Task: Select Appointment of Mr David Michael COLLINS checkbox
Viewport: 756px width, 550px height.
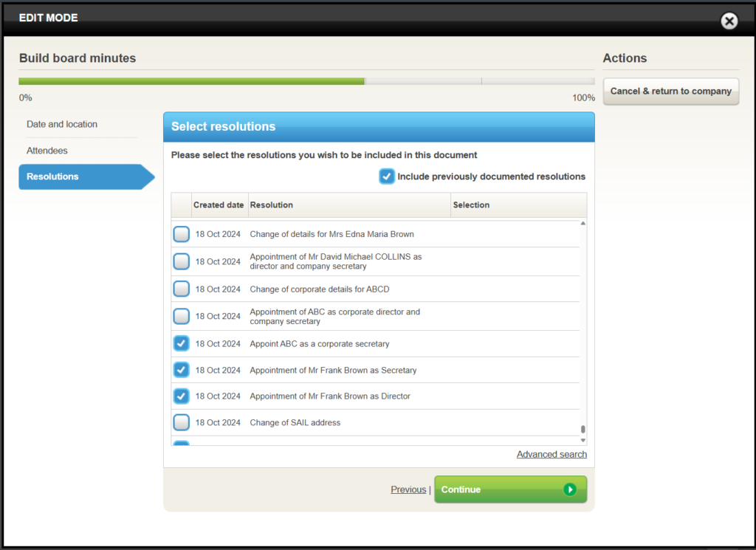Action: [181, 261]
